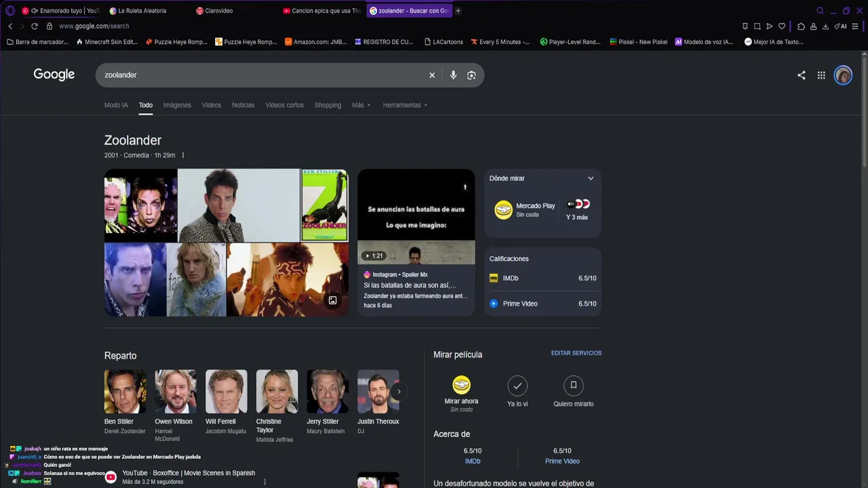Go to the Google logo homepage
868x488 pixels.
54,75
